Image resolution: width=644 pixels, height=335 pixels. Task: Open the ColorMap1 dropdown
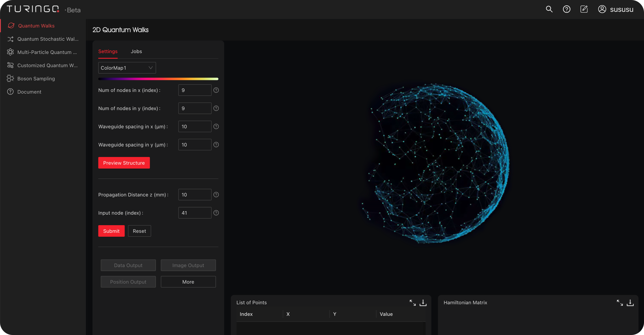pos(127,68)
